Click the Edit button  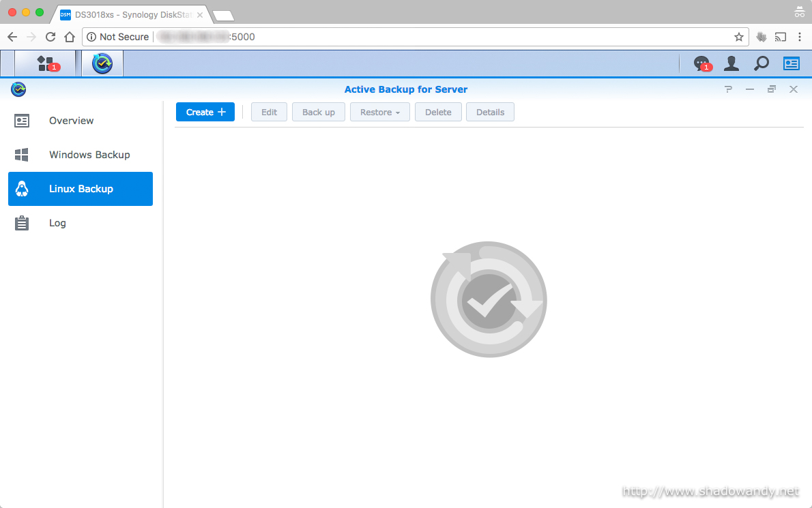(x=270, y=113)
